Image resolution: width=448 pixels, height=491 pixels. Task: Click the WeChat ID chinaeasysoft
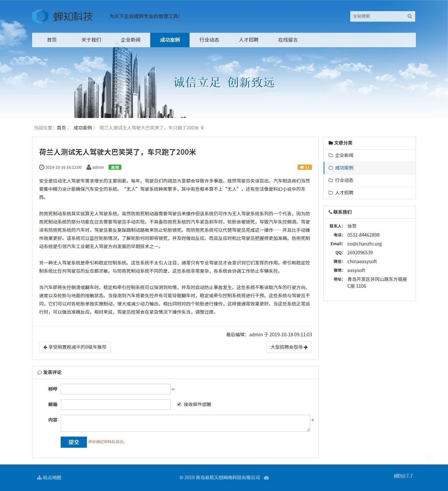pos(362,262)
